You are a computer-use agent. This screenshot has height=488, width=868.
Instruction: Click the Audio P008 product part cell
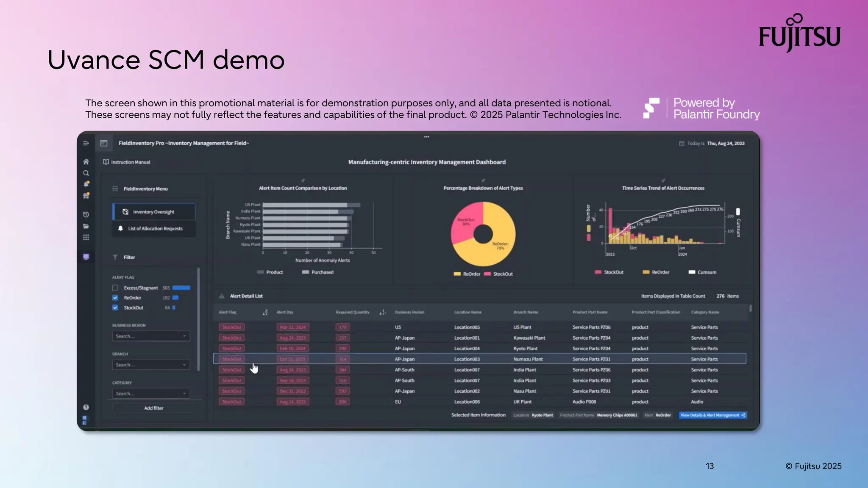pos(584,402)
